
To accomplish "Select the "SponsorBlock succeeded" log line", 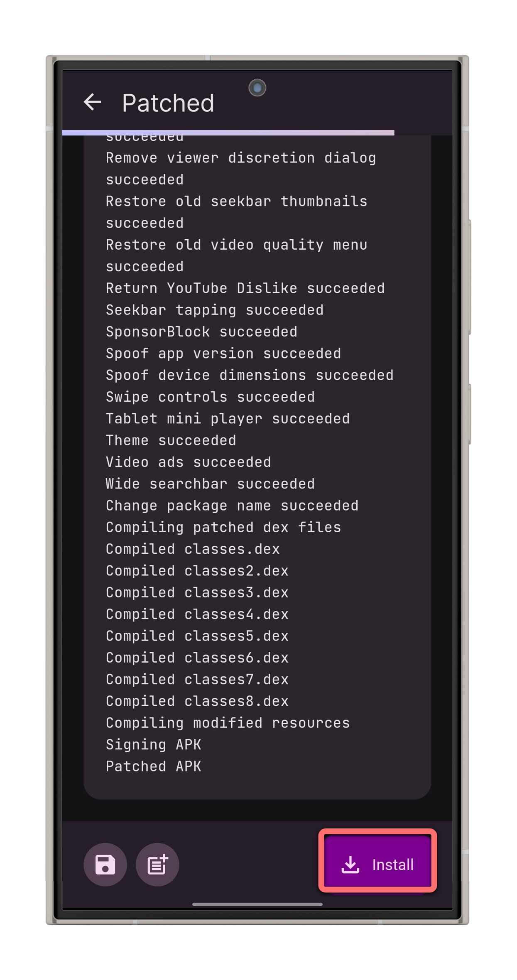I will point(201,331).
